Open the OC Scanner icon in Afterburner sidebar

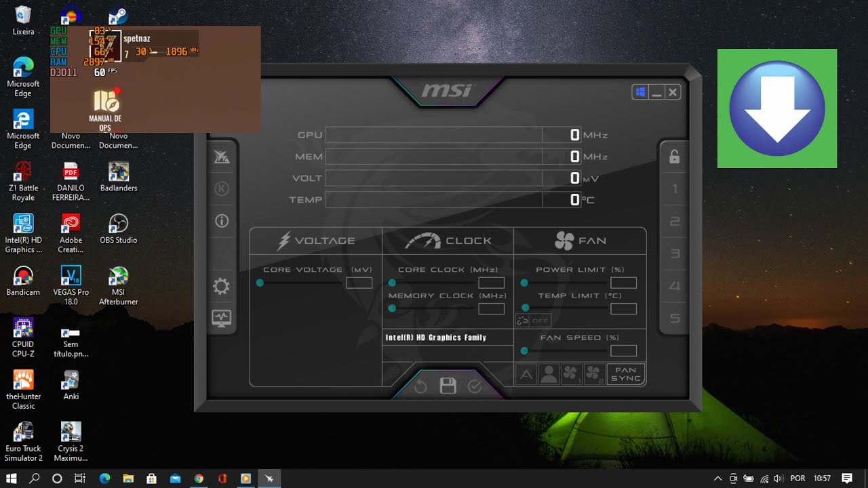pos(222,157)
